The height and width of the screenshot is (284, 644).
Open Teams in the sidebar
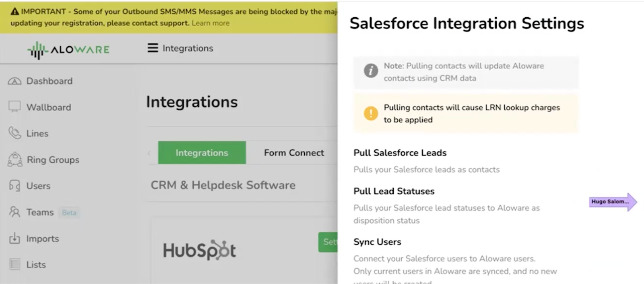click(40, 212)
